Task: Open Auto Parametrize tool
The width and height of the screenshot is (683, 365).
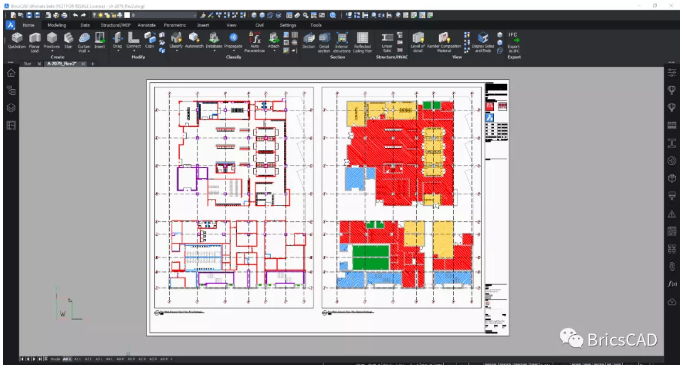Action: click(x=254, y=42)
